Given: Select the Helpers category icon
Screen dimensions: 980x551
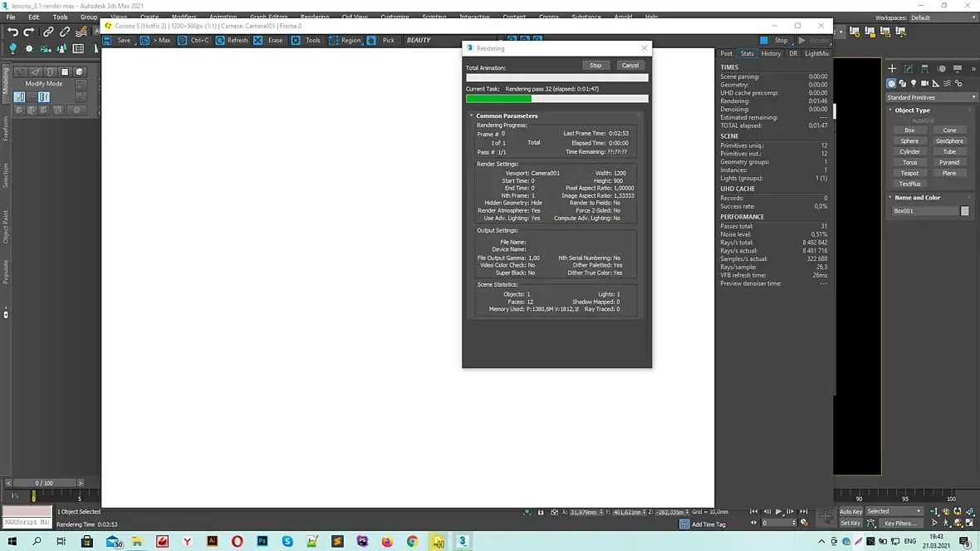Looking at the screenshot, I should point(936,83).
